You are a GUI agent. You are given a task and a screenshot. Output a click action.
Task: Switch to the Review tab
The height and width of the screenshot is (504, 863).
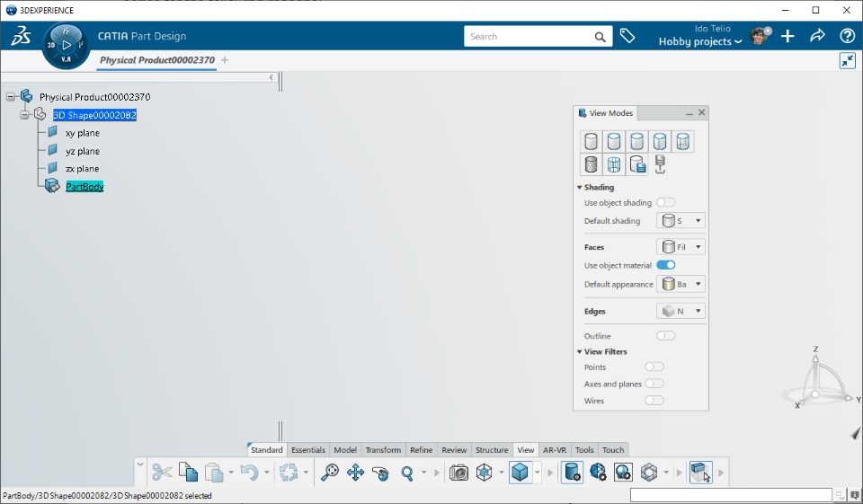click(454, 450)
